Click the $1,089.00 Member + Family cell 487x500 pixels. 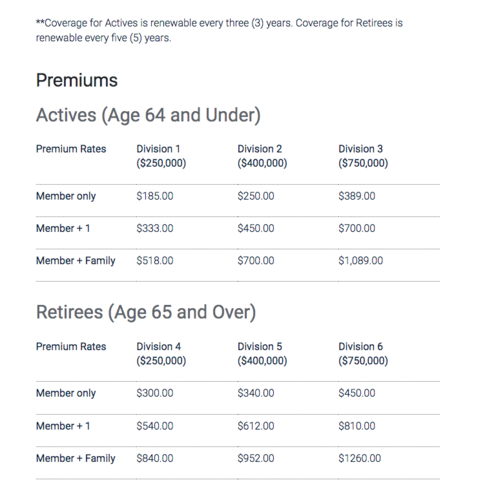(x=361, y=260)
